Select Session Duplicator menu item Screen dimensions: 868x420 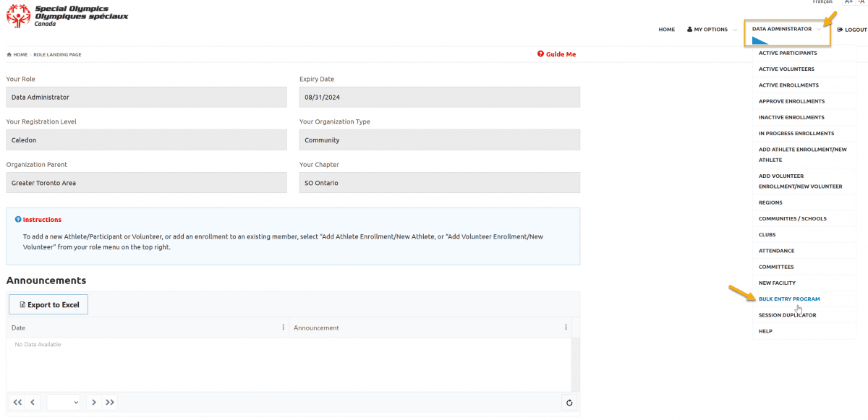point(787,314)
